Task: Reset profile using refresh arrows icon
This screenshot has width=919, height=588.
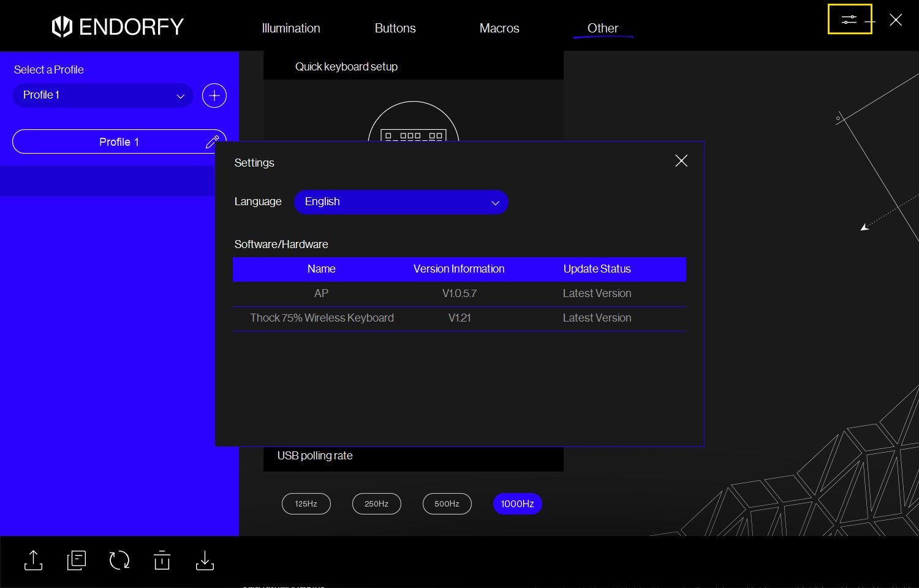Action: [119, 560]
